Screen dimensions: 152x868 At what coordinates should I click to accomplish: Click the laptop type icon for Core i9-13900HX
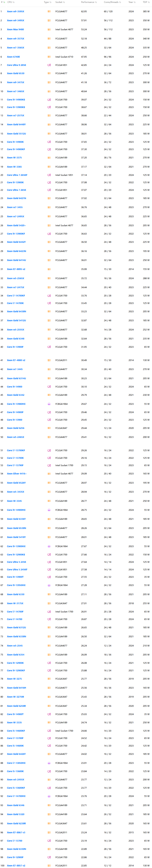49,547
